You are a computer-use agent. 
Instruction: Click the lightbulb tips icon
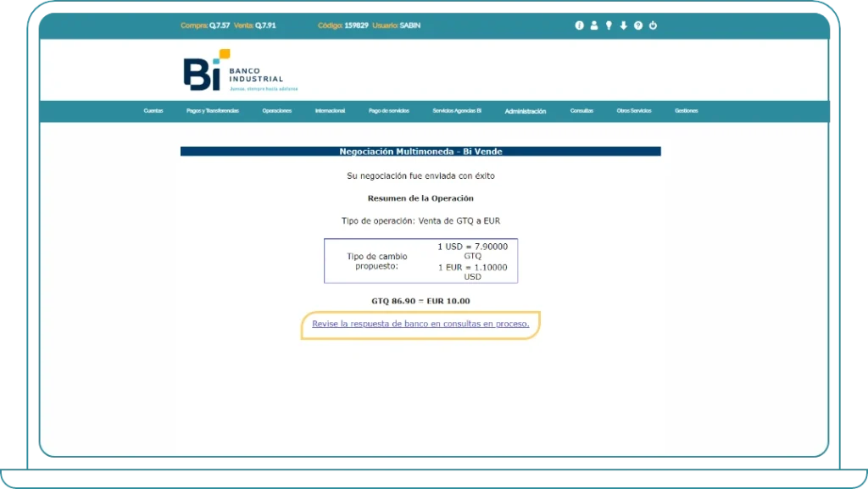point(609,25)
